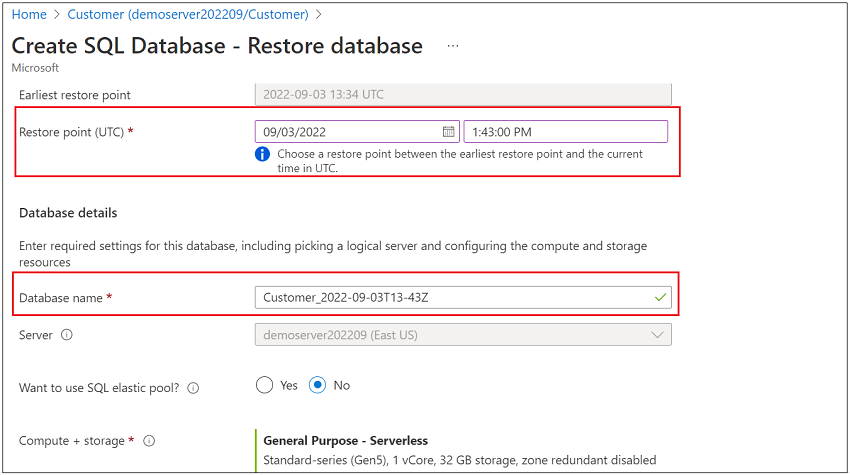
Task: Click the chevron after the Home breadcrumb
Action: point(57,15)
